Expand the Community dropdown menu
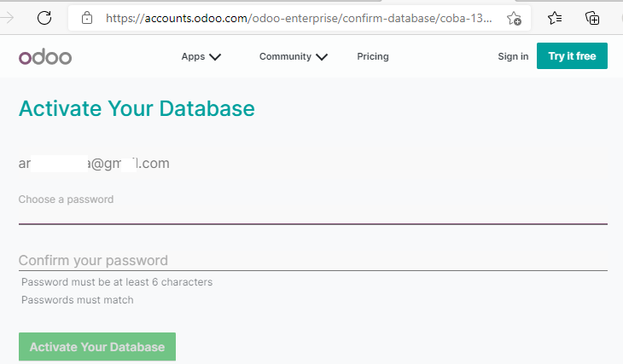Viewport: 623px width, 364px height. (x=294, y=56)
